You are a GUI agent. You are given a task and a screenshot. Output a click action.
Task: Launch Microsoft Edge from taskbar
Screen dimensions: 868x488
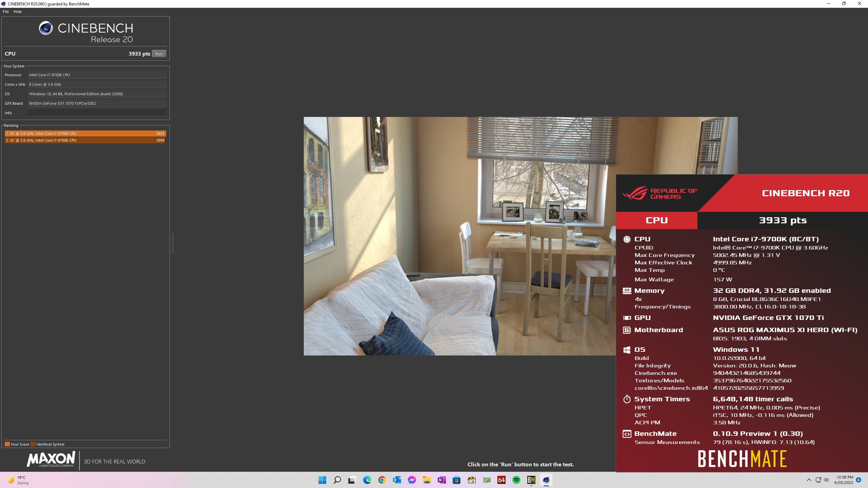pos(367,480)
